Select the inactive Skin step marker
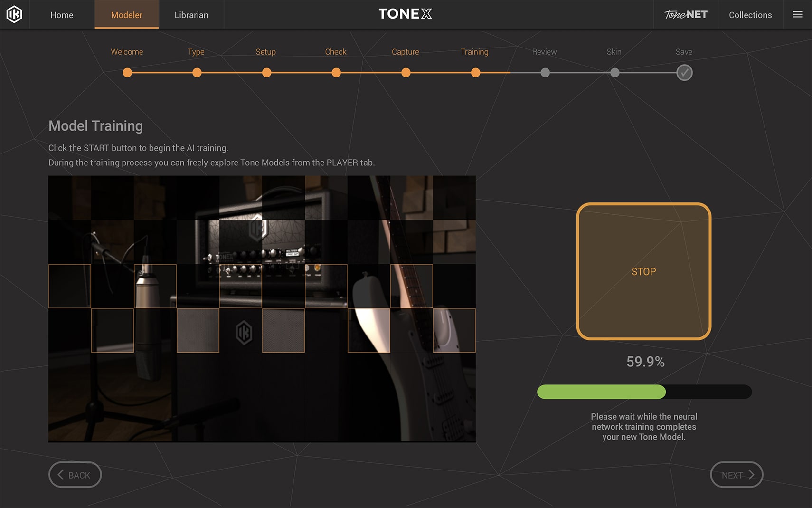Screen dimensions: 812x508 coord(614,73)
